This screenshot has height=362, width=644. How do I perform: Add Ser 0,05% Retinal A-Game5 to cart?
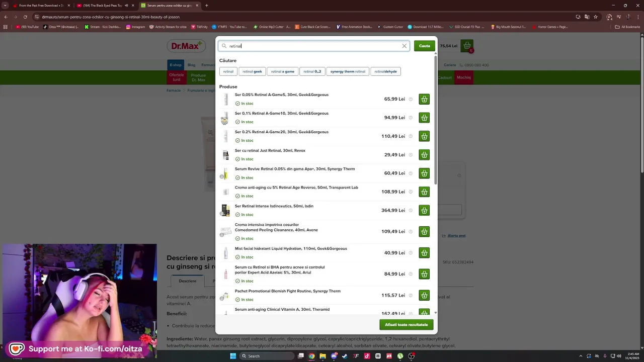424,99
